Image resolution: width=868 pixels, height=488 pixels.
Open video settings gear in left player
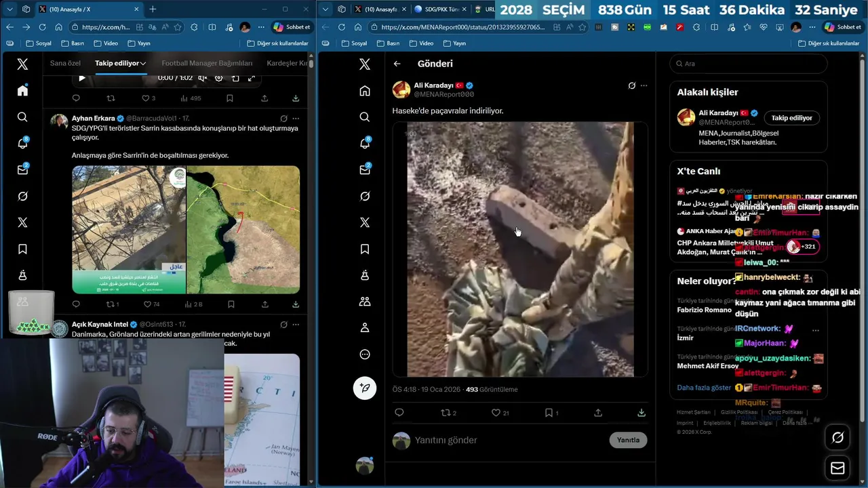tap(218, 78)
